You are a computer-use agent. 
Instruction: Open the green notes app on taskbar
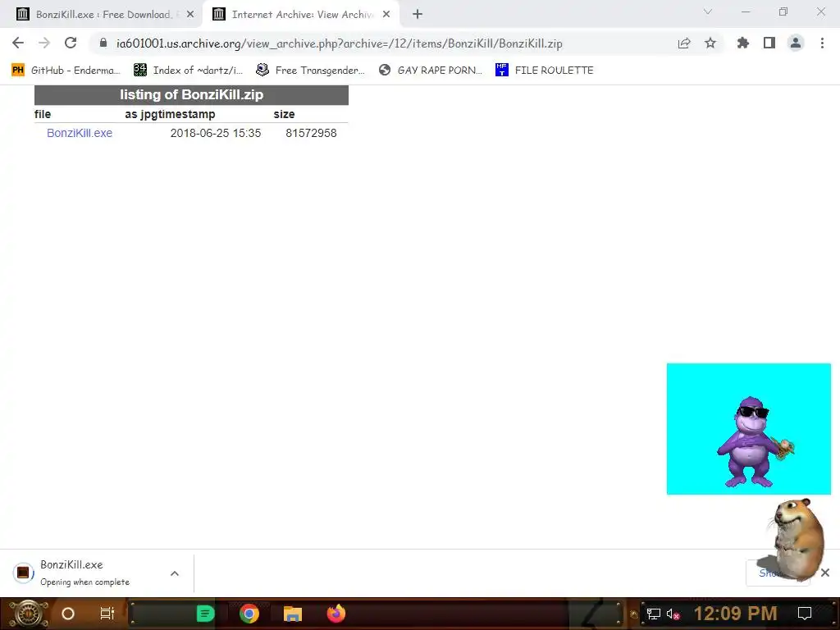point(205,614)
